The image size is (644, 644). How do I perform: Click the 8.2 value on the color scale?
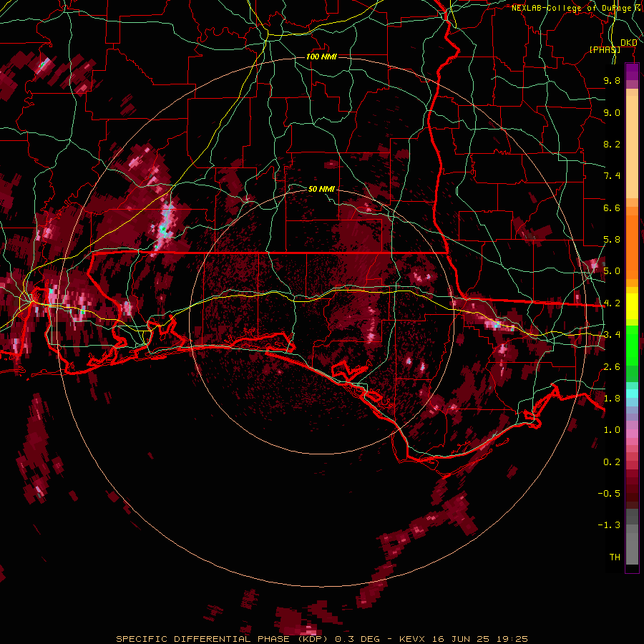(612, 144)
